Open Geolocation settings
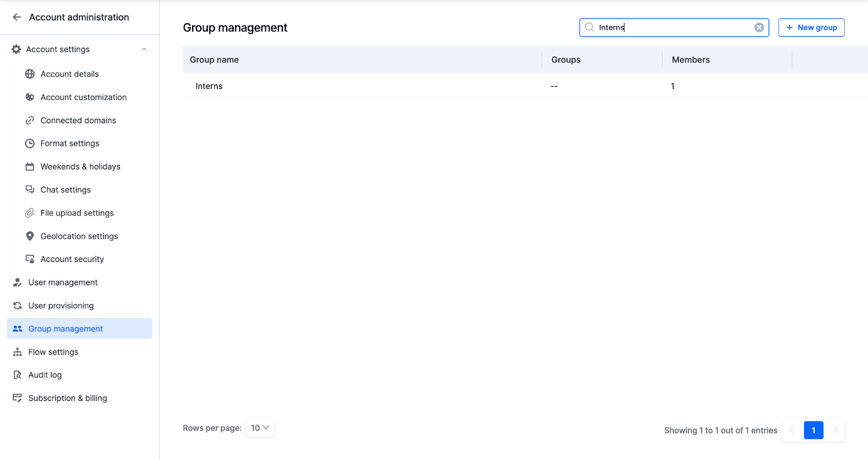868x460 pixels. [x=79, y=237]
